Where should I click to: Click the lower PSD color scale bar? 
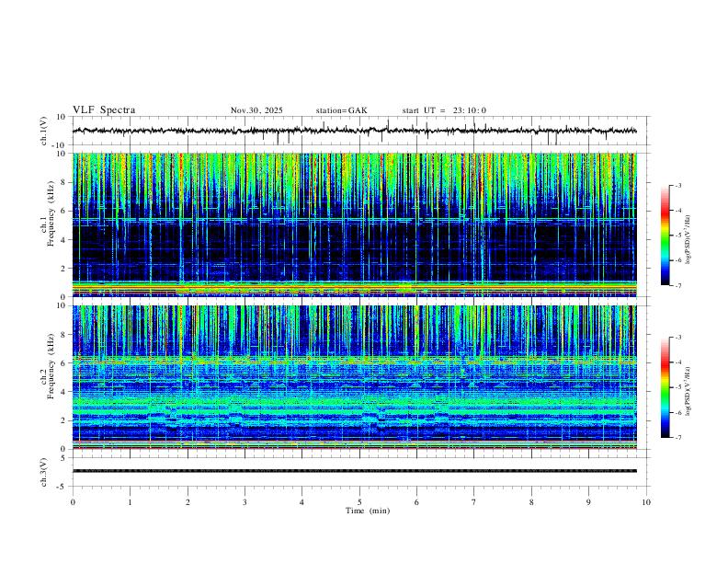665,387
